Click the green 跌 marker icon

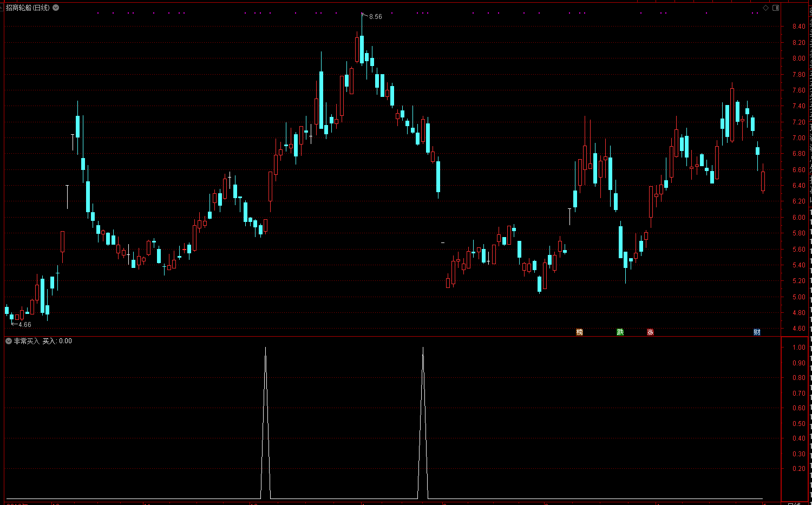tap(620, 332)
